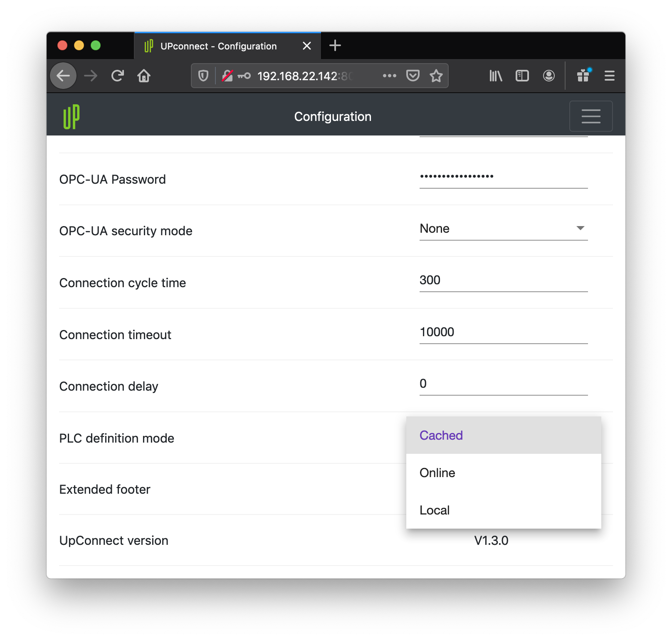Bookmark this page with the star icon
Viewport: 672px width, 640px height.
click(436, 76)
